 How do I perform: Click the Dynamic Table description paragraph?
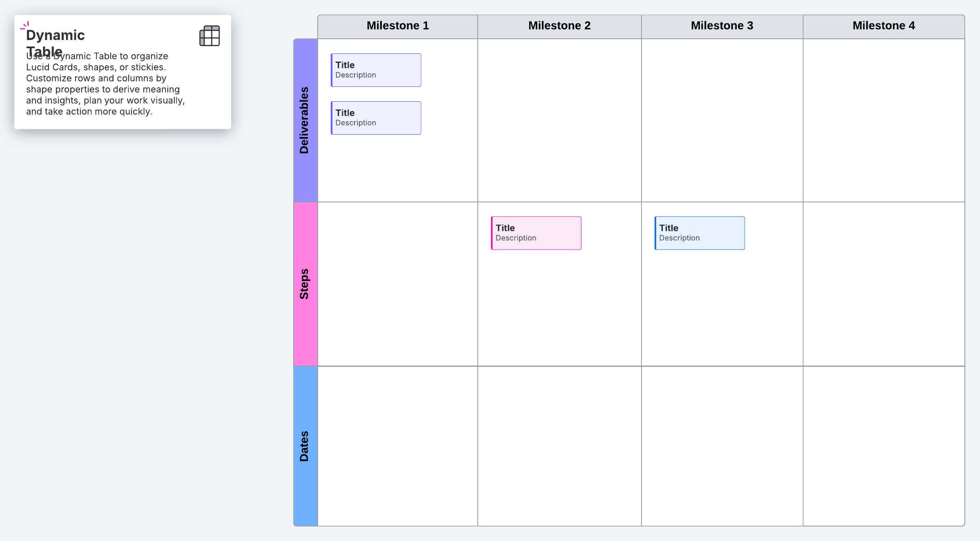click(105, 84)
